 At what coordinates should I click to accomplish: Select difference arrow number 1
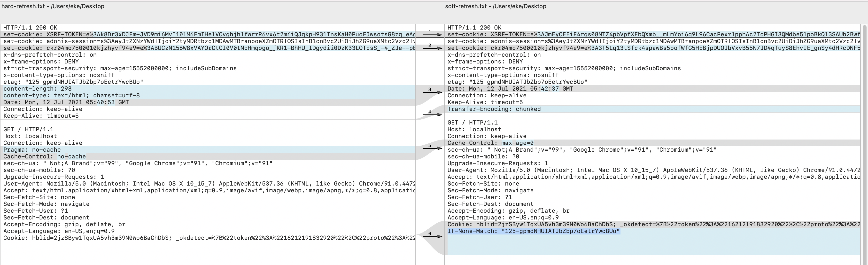point(432,34)
